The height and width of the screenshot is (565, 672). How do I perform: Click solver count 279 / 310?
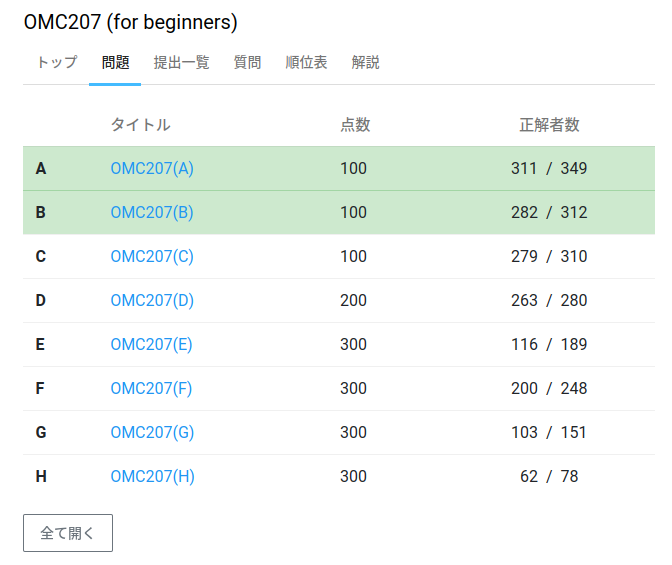click(549, 256)
